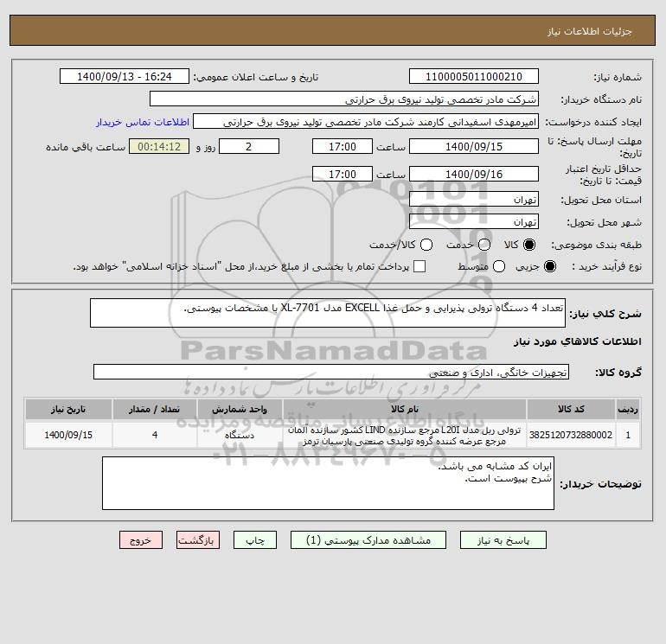The width and height of the screenshot is (666, 644).
Task: Click the پاسخ به نیاز button
Action: click(503, 540)
